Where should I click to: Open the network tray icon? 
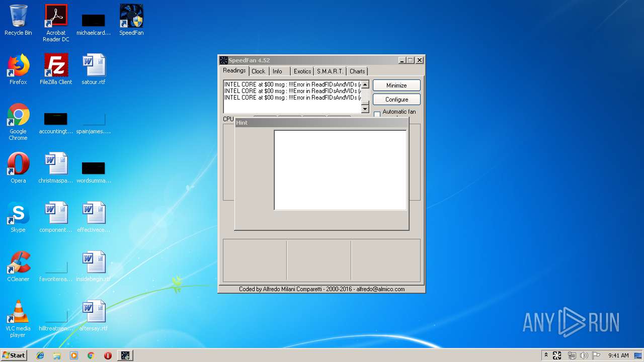click(572, 355)
